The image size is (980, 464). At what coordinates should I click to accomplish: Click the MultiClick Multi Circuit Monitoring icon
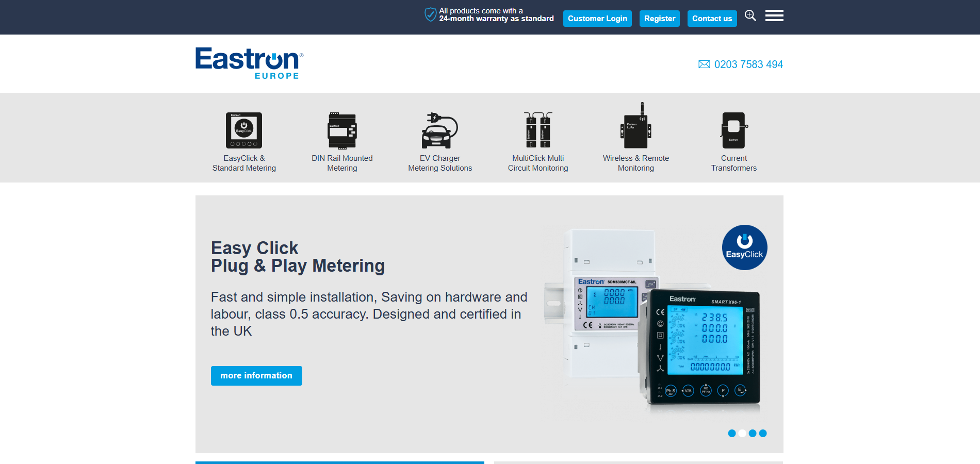(538, 130)
